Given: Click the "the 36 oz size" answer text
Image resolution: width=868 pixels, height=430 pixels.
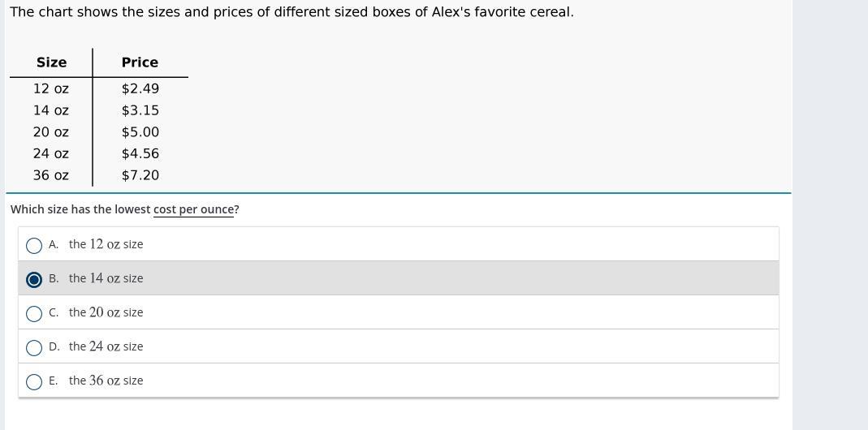Looking at the screenshot, I should coord(106,381).
